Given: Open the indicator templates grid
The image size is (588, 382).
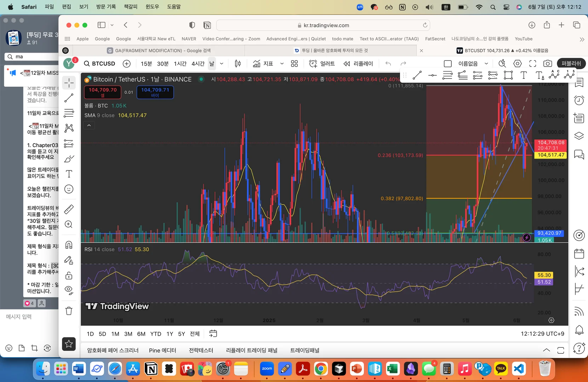Looking at the screenshot, I should click(295, 64).
